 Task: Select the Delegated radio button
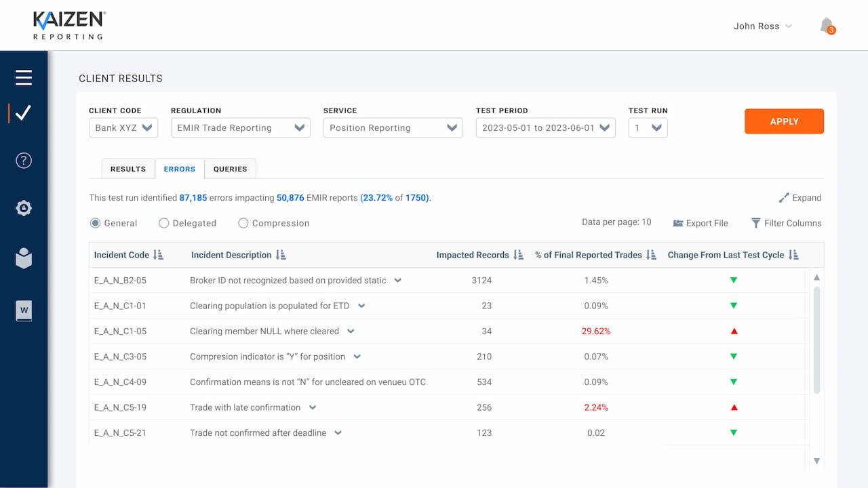point(163,223)
